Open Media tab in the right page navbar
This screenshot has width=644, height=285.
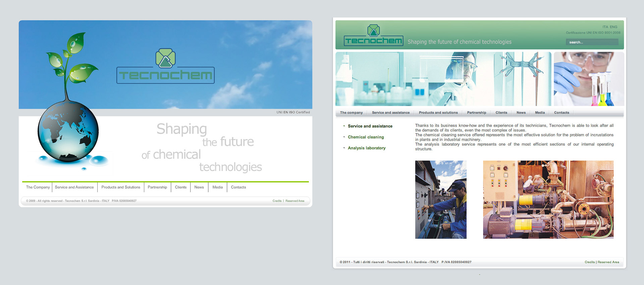click(x=540, y=113)
